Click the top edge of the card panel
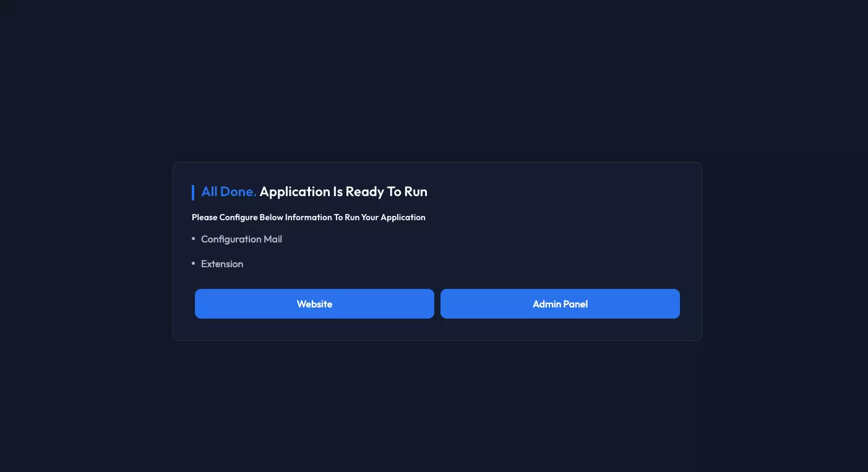This screenshot has width=868, height=472. (x=437, y=163)
